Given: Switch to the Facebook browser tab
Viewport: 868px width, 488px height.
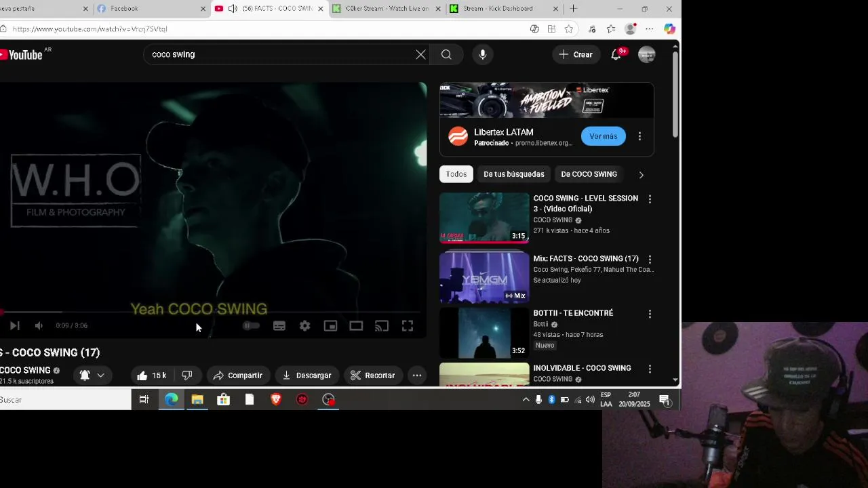Looking at the screenshot, I should pyautogui.click(x=152, y=9).
